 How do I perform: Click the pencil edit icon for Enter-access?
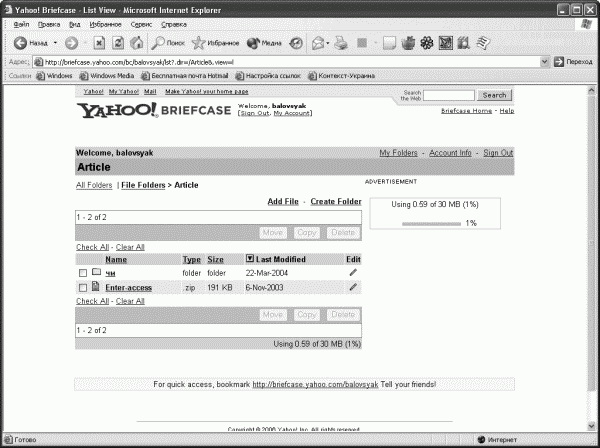pos(353,287)
